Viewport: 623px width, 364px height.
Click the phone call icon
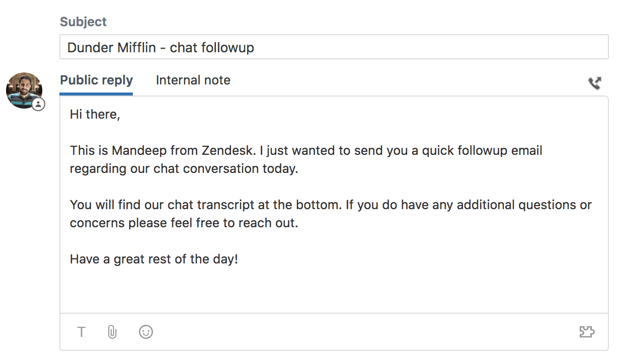(595, 83)
